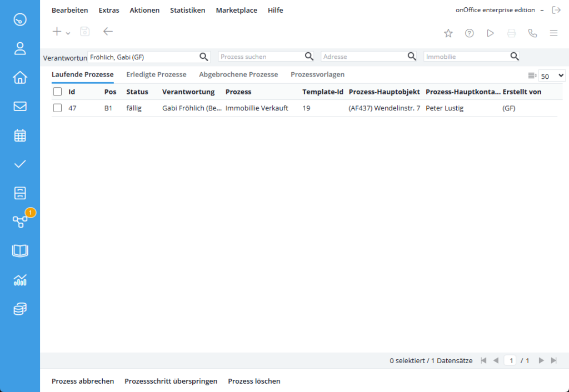
Task: Open the hamburger menu in top right
Action: click(x=553, y=33)
